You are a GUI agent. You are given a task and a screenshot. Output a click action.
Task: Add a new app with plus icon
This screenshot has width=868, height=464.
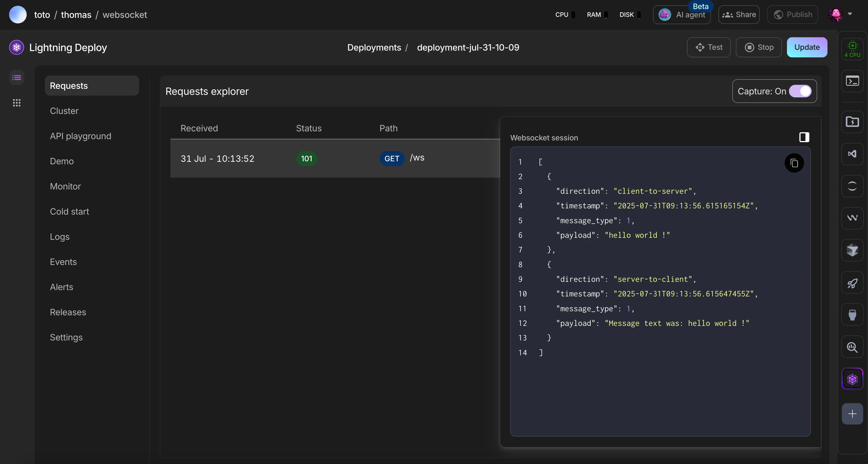(x=852, y=414)
